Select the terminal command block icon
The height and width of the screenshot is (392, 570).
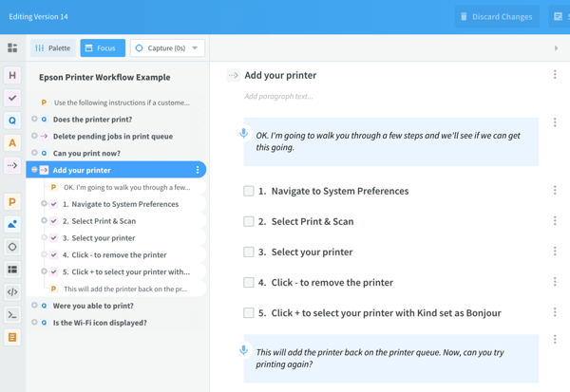click(x=12, y=315)
